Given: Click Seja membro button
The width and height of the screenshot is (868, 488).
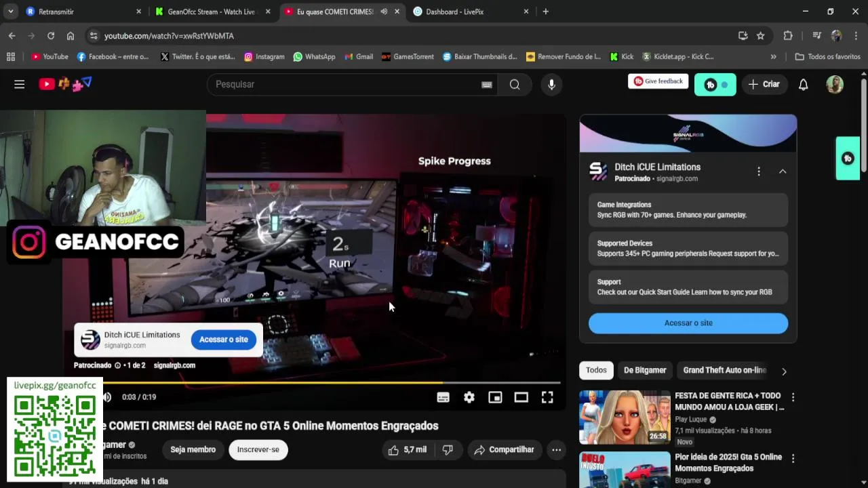Looking at the screenshot, I should click(193, 449).
